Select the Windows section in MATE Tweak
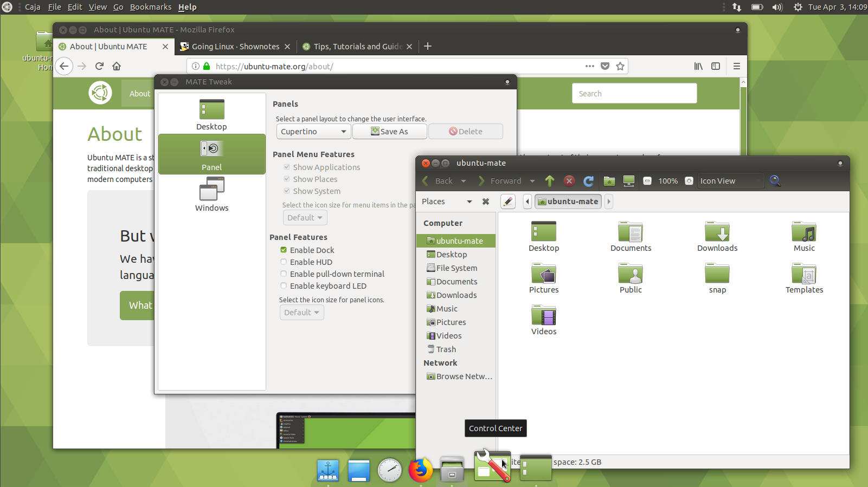Screen dimensions: 868x487 point(211,194)
